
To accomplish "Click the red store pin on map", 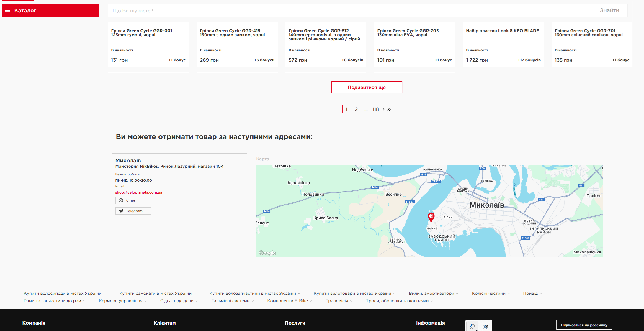I will [431, 217].
